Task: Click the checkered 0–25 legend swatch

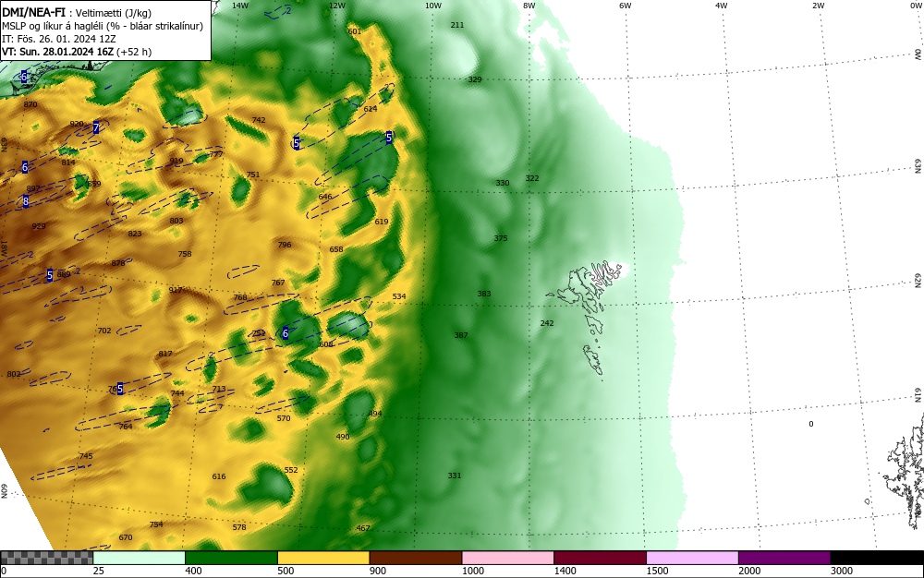Action: point(46,558)
